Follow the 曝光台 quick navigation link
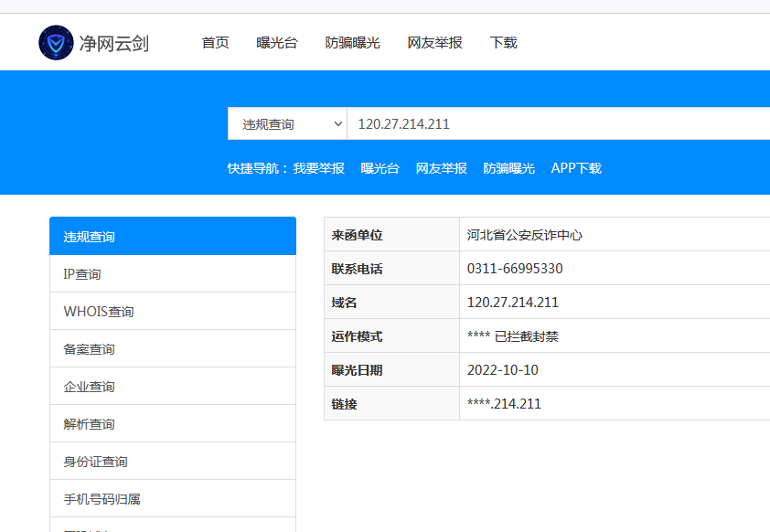Viewport: 770px width, 532px height. click(380, 168)
